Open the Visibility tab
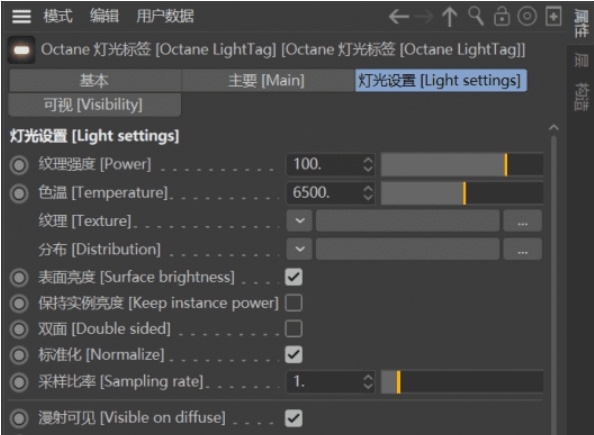Viewport: 594px width, 435px height. coord(94,105)
